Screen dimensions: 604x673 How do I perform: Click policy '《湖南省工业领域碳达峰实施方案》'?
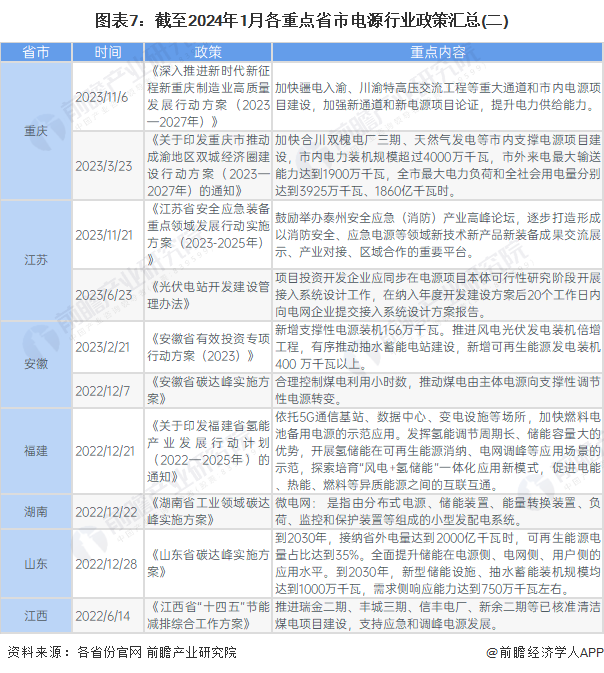(x=208, y=511)
